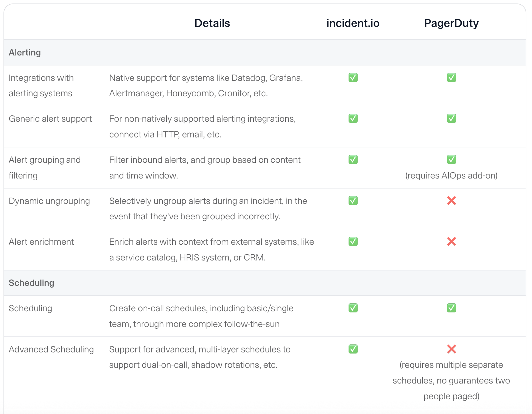532x414 pixels.
Task: Click the Advanced Scheduling feature label
Action: click(x=51, y=349)
